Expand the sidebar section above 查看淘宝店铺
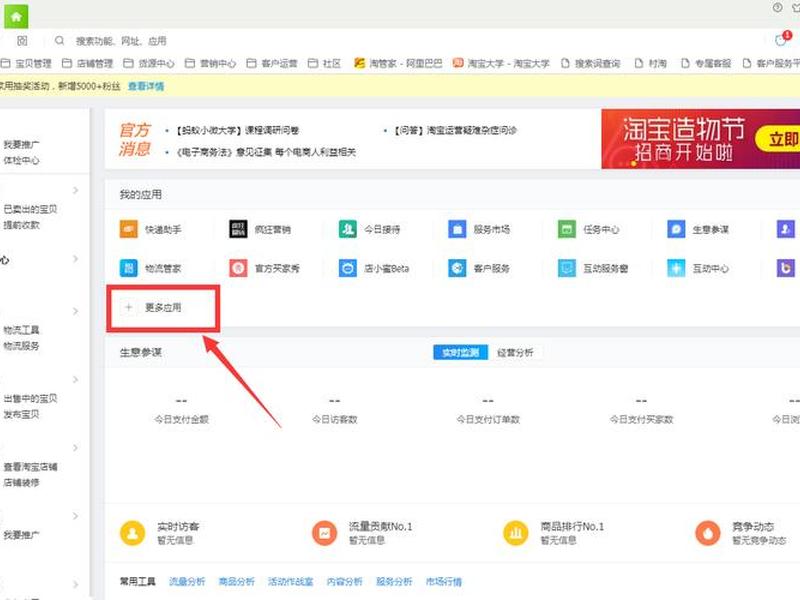This screenshot has width=800, height=600. click(76, 448)
